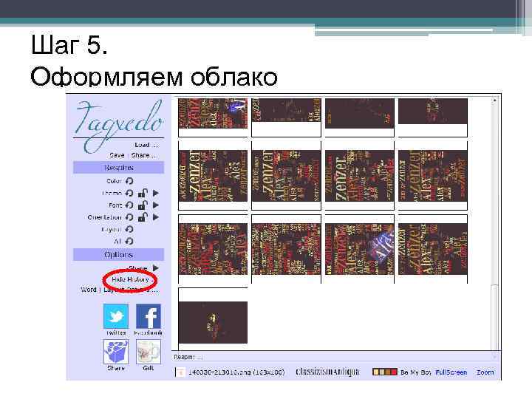The width and height of the screenshot is (532, 399).
Task: Select second-row third history thumbnail
Action: 359,176
